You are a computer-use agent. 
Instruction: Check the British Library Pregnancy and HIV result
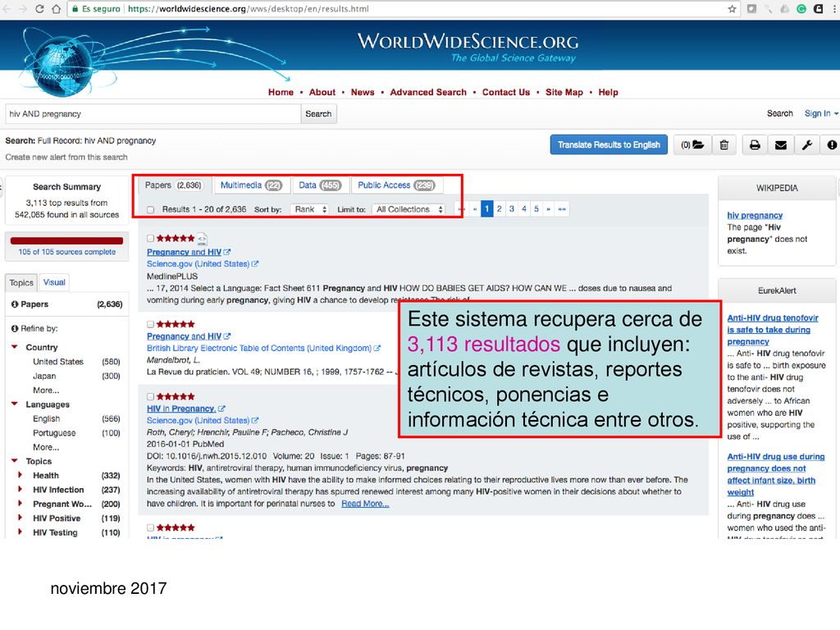pyautogui.click(x=151, y=324)
